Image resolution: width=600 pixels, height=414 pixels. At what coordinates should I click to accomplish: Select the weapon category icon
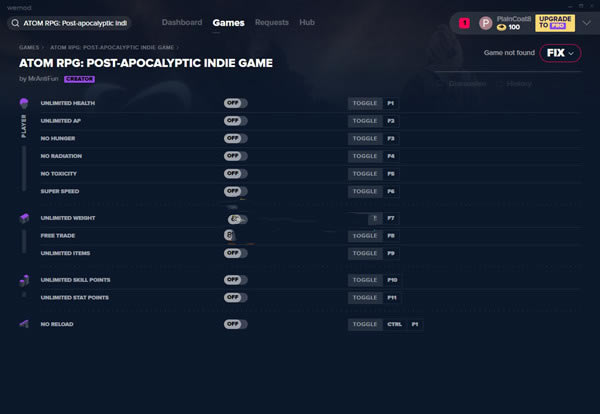tap(23, 324)
